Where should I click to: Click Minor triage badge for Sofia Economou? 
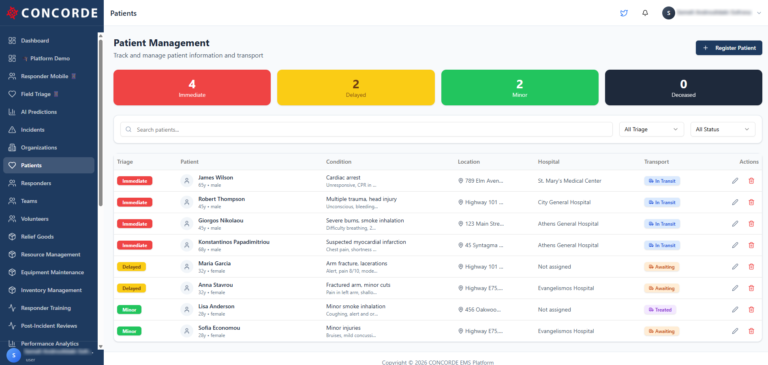pos(129,331)
